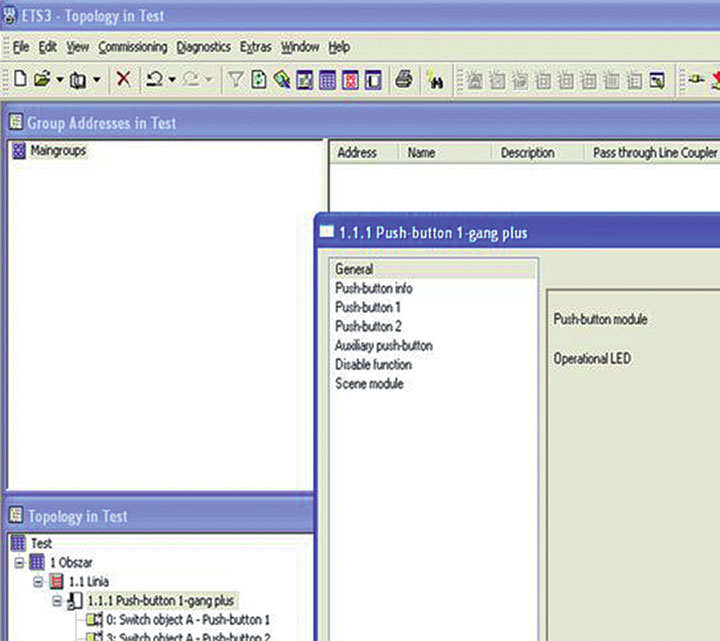
Task: Click the Group Addresses window title icon
Action: (16, 122)
